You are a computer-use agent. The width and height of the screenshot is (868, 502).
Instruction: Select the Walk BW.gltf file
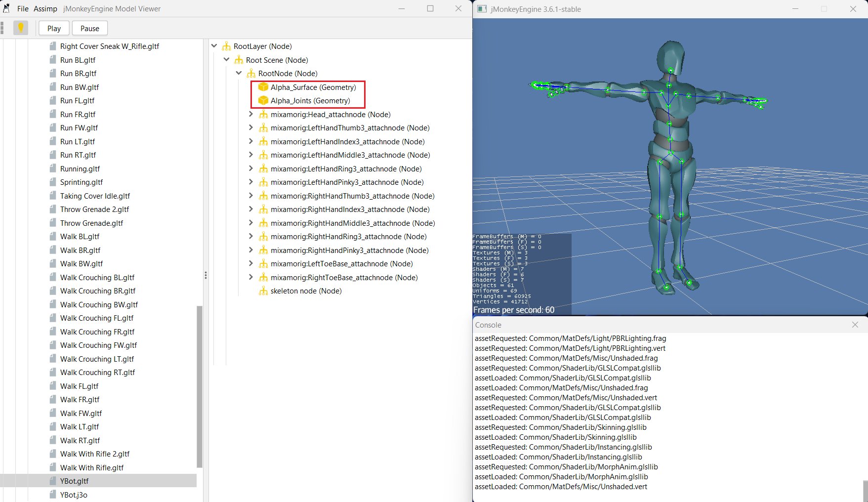point(82,263)
